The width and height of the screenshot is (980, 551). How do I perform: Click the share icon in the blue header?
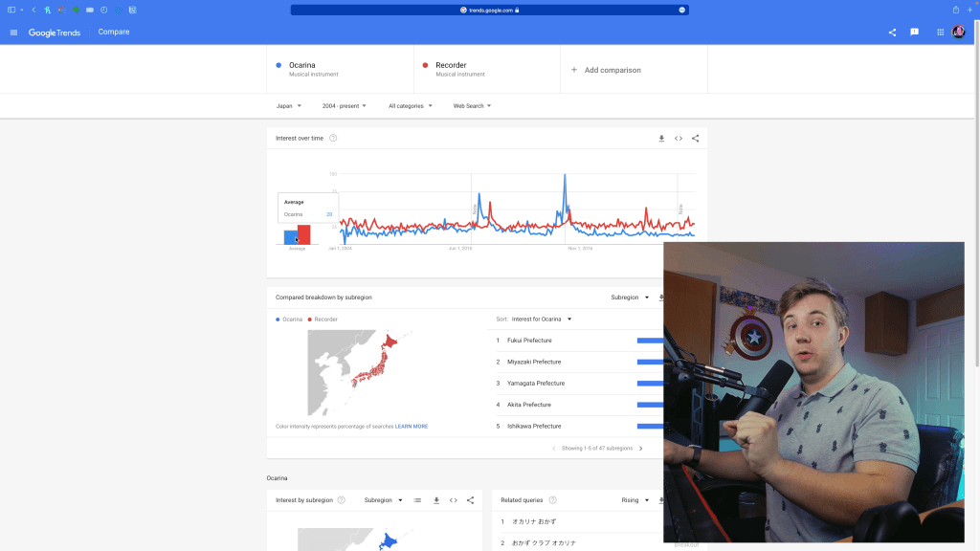pos(892,33)
